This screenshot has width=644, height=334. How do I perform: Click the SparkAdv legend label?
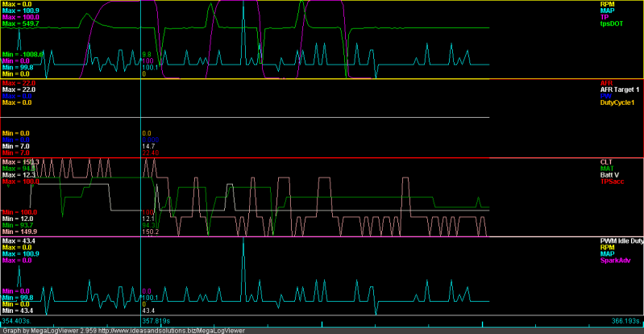615,261
